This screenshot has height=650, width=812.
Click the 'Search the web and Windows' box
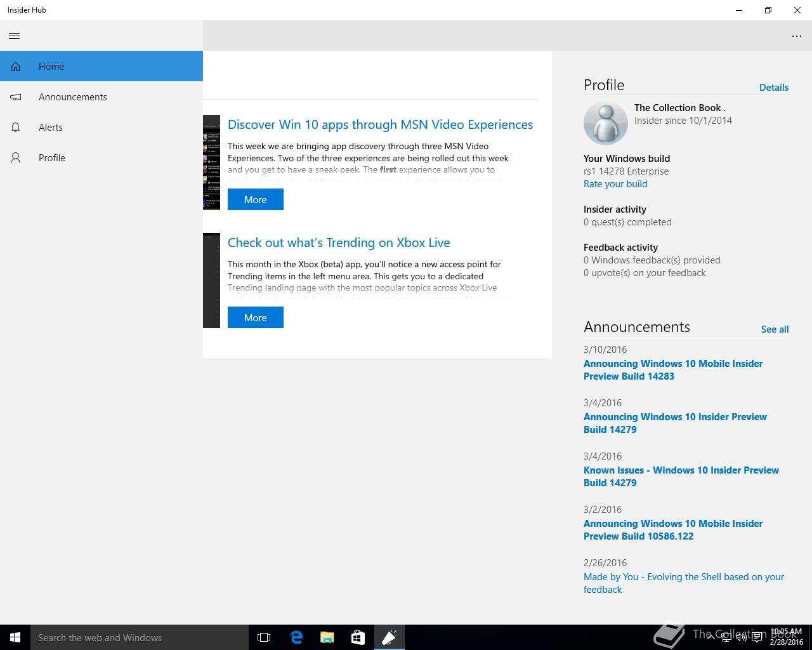click(x=140, y=637)
